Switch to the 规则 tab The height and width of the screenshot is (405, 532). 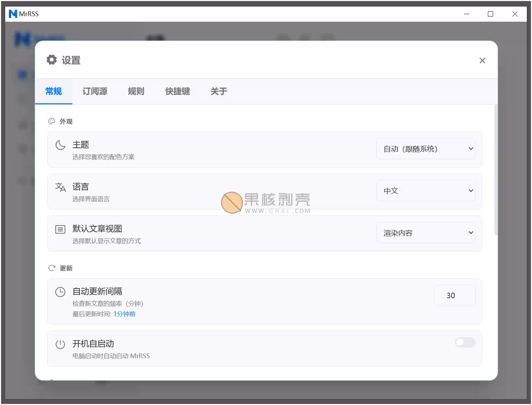point(136,91)
